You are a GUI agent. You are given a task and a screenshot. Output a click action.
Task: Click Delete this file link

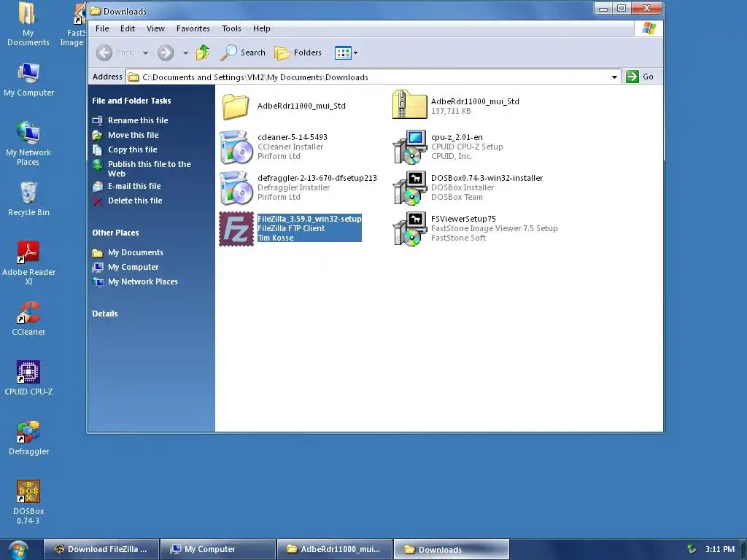135,201
